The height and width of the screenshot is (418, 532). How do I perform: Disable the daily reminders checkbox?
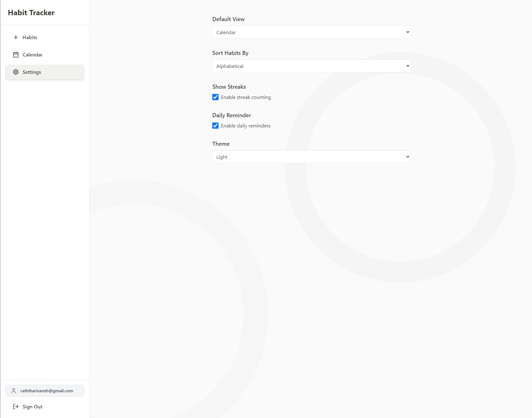[215, 126]
